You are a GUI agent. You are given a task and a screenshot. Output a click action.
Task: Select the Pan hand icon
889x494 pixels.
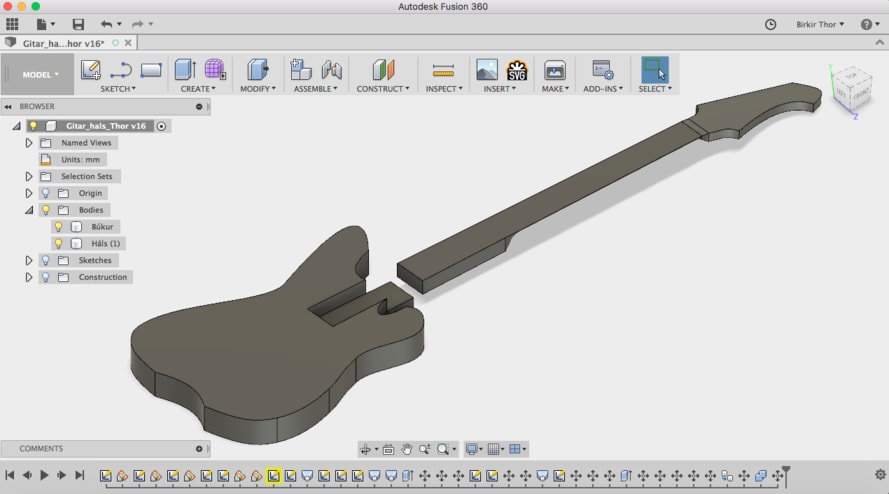coord(407,449)
